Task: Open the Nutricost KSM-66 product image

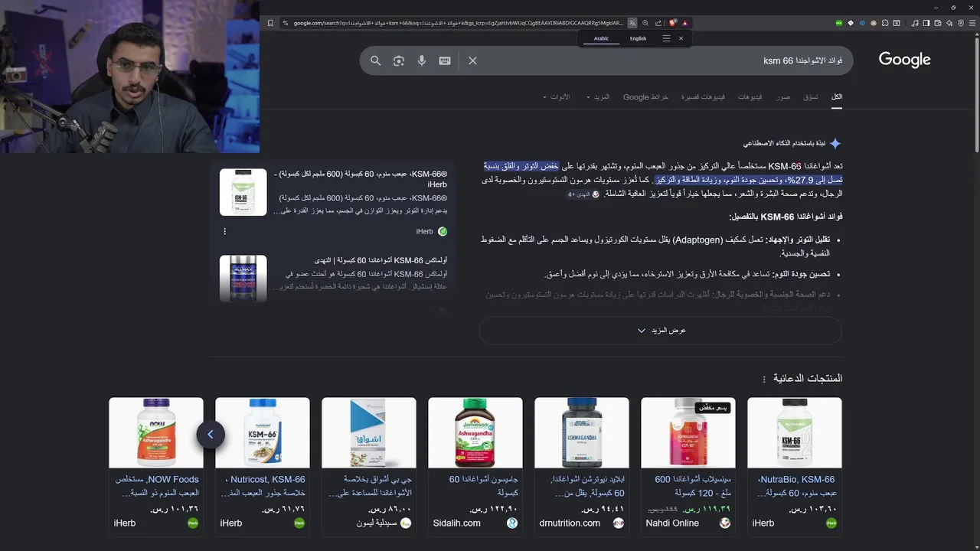Action: point(263,433)
